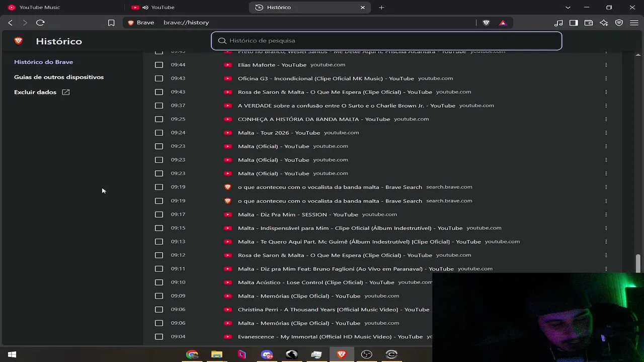Open options menu for A VERDADE sobre a confusão entry
This screenshot has width=644, height=362.
point(606,106)
